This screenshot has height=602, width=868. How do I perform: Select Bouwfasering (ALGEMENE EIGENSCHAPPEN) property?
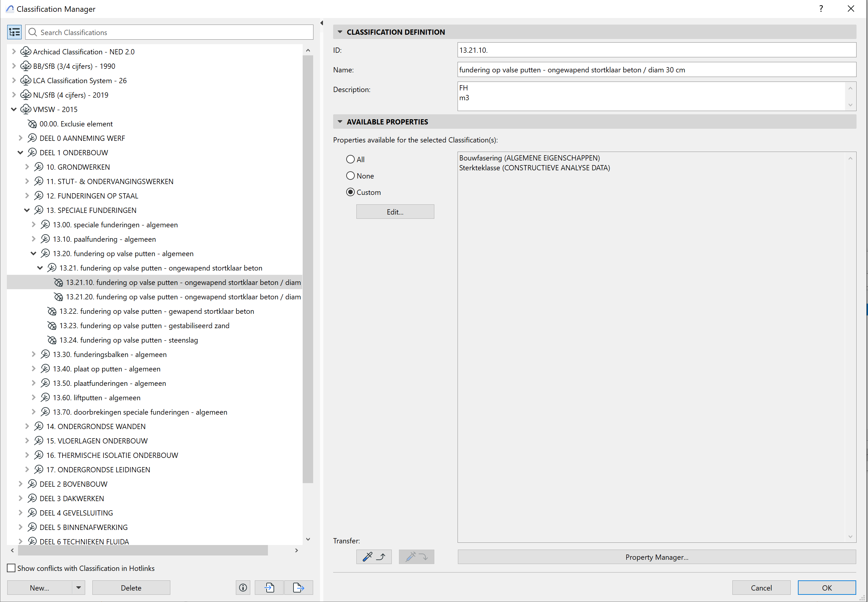(x=529, y=158)
